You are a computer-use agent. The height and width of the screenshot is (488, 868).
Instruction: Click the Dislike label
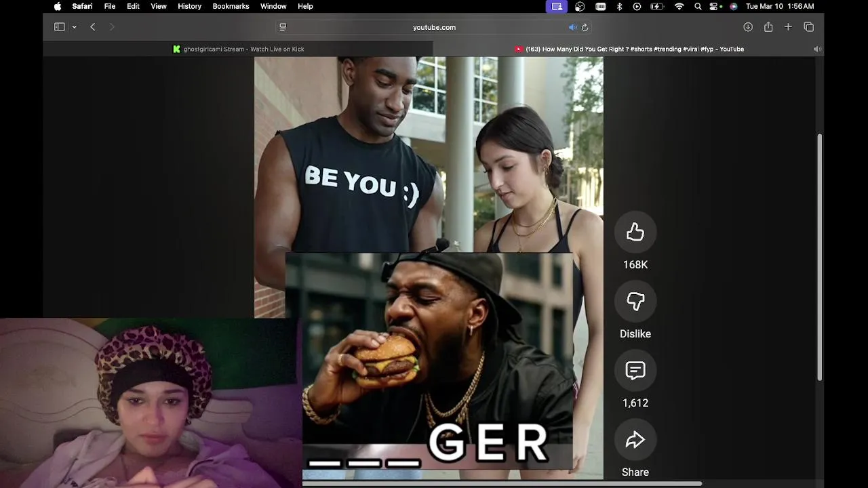pos(635,334)
